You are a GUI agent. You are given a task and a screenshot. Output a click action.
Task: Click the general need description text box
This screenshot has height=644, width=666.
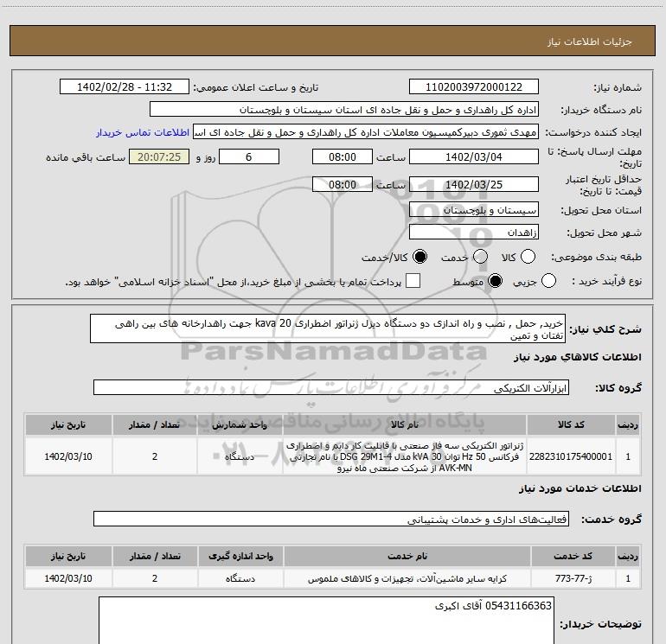(x=328, y=329)
